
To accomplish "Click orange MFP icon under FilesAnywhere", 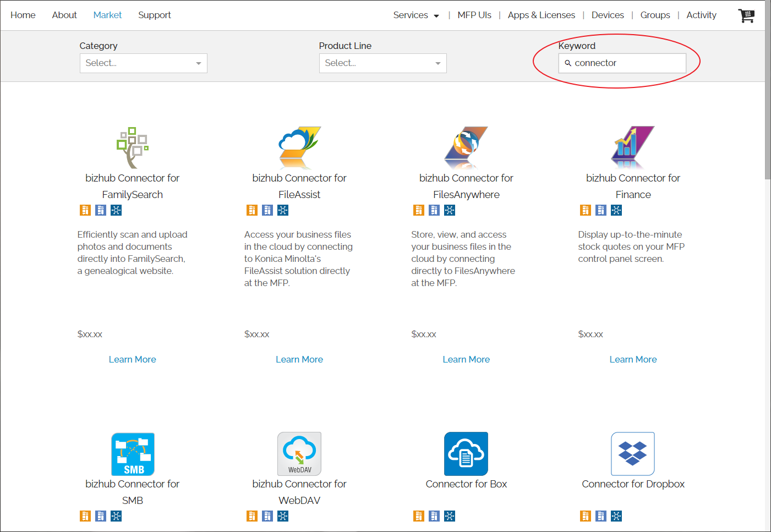I will tap(419, 210).
